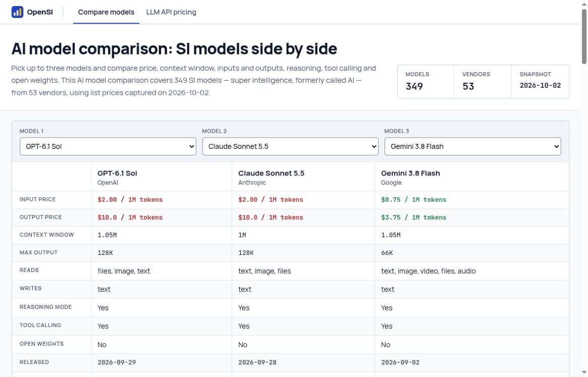Click the VENDORS 53 stat card

483,81
